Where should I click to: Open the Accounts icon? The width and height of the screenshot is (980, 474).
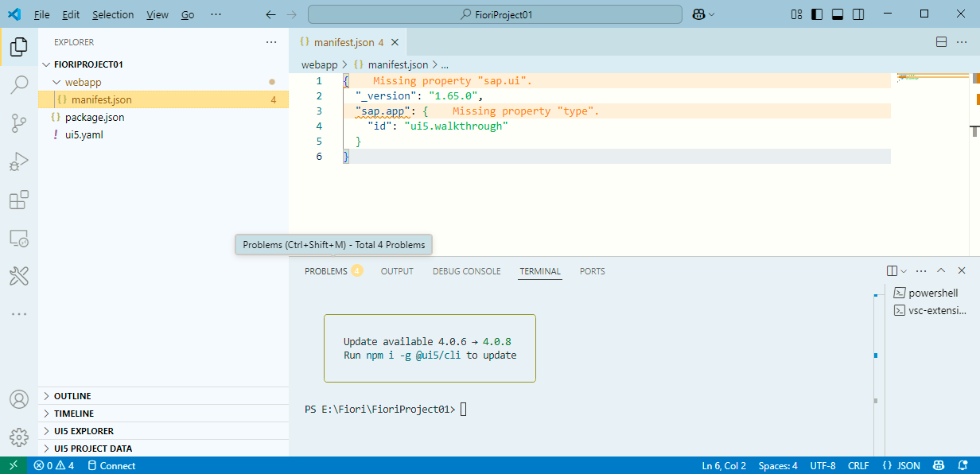click(x=19, y=399)
